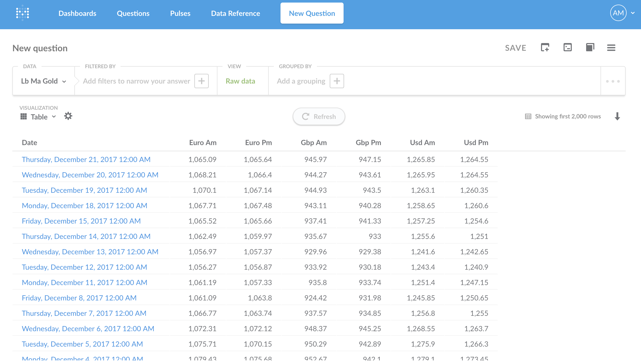Click the add filter plus icon
Viewport: 641px width, 364px height.
tap(201, 81)
